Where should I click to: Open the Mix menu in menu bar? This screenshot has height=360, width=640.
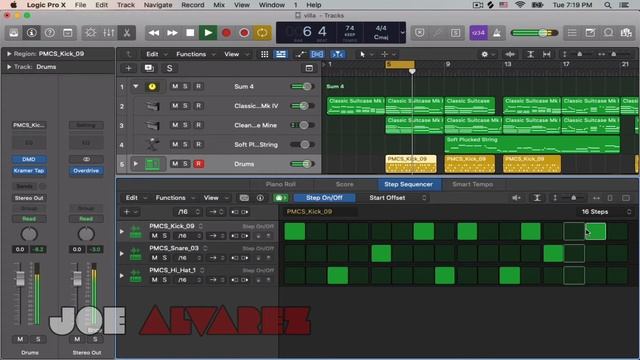pos(219,5)
